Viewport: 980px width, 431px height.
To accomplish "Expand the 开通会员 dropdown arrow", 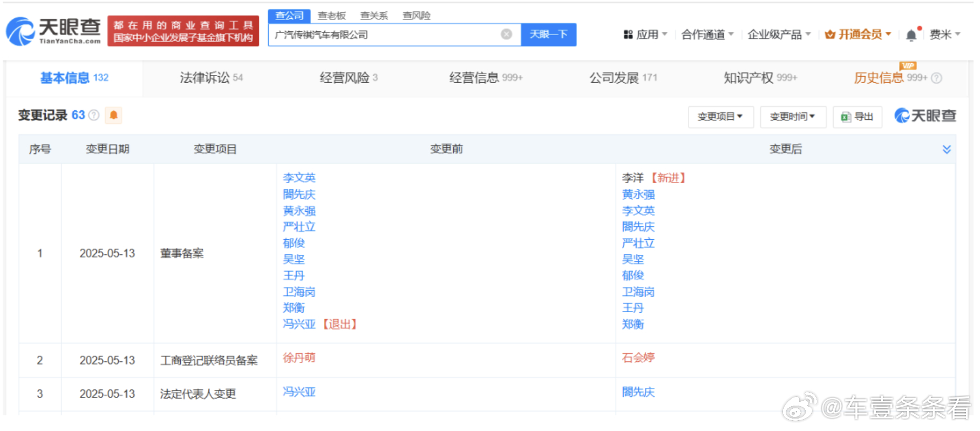I will pos(888,34).
